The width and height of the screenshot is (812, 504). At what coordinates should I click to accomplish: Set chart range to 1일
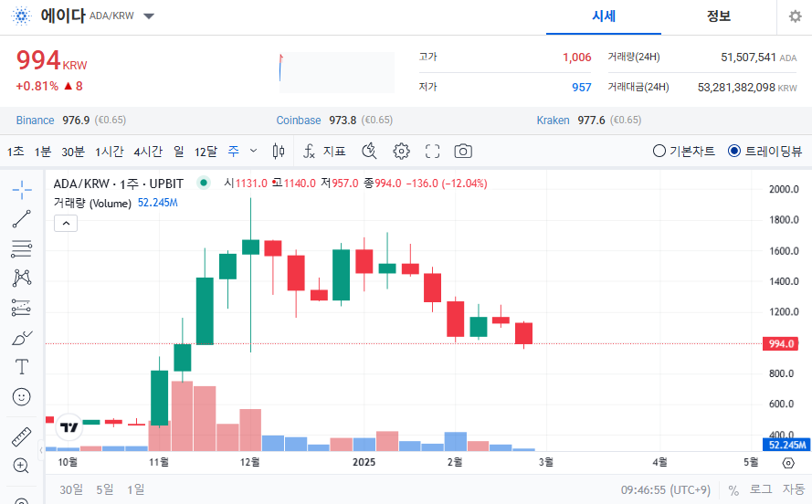[136, 489]
